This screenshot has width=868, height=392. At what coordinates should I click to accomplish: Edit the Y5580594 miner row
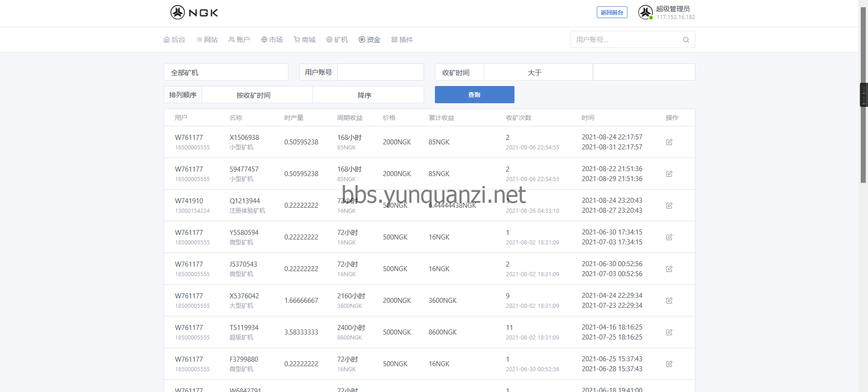(x=669, y=237)
